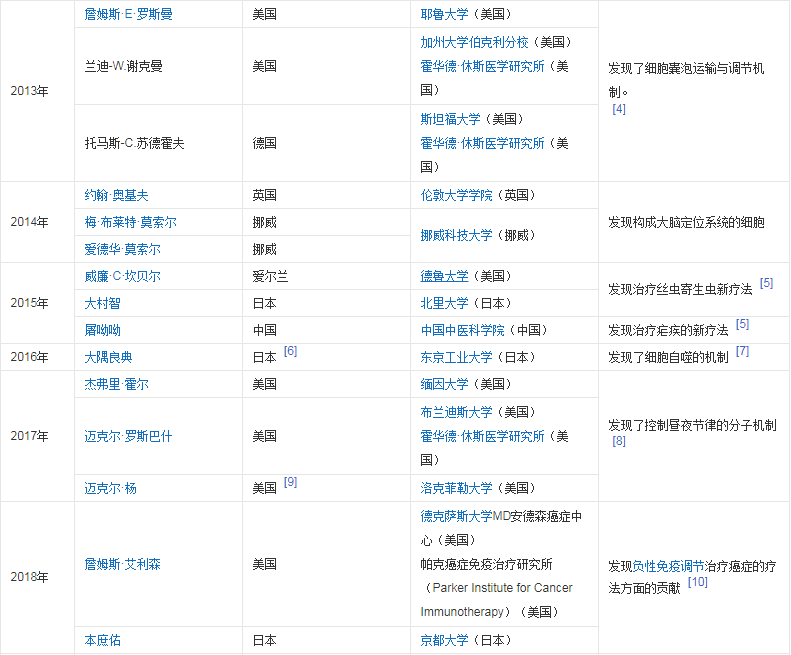Open the 北里大学 link
This screenshot has width=791, height=655.
(444, 303)
